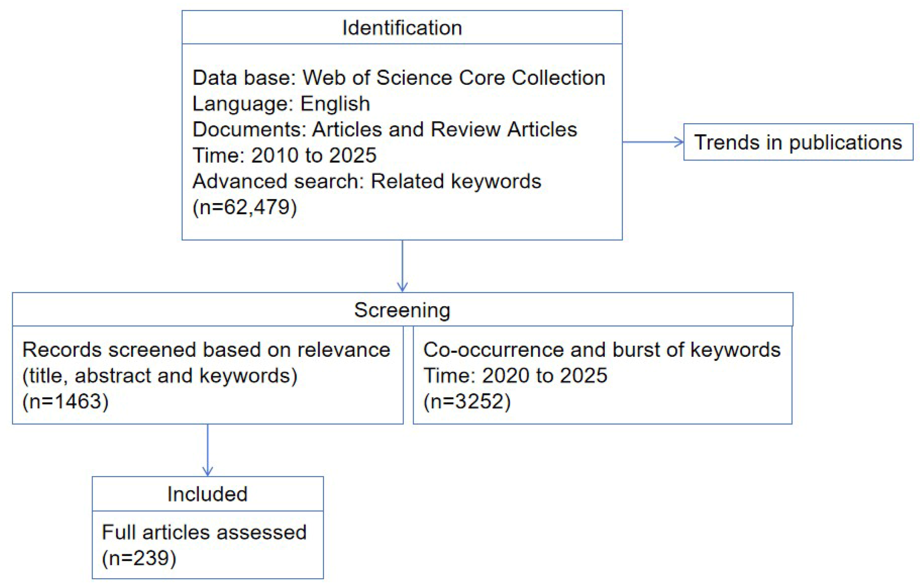The image size is (924, 588).
Task: Select the '(n=239)' count
Action: (x=139, y=558)
